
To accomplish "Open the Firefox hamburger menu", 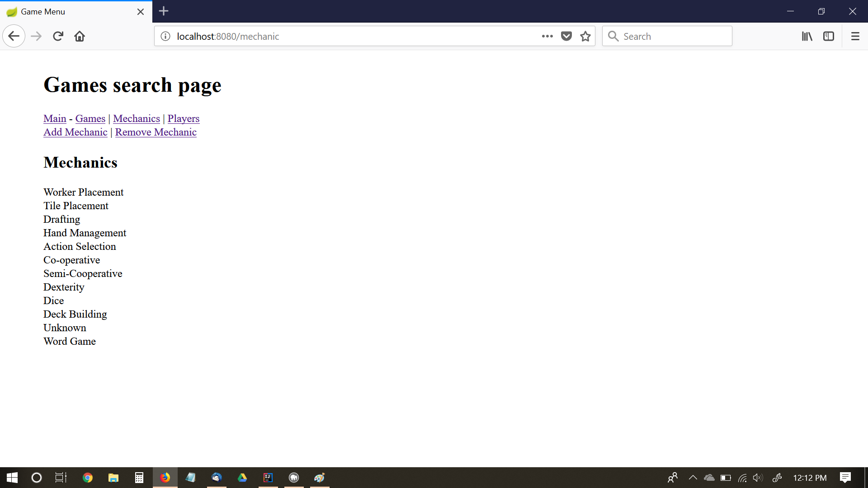I will 855,36.
